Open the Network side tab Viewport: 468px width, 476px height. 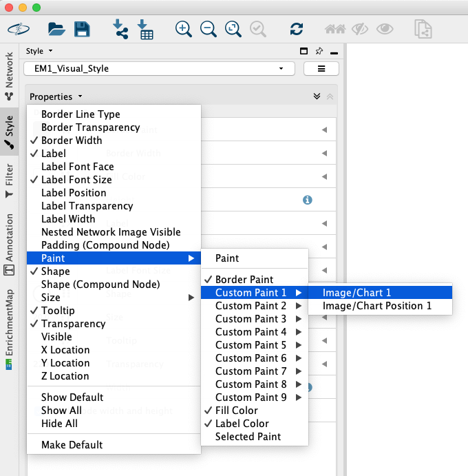(x=10, y=76)
